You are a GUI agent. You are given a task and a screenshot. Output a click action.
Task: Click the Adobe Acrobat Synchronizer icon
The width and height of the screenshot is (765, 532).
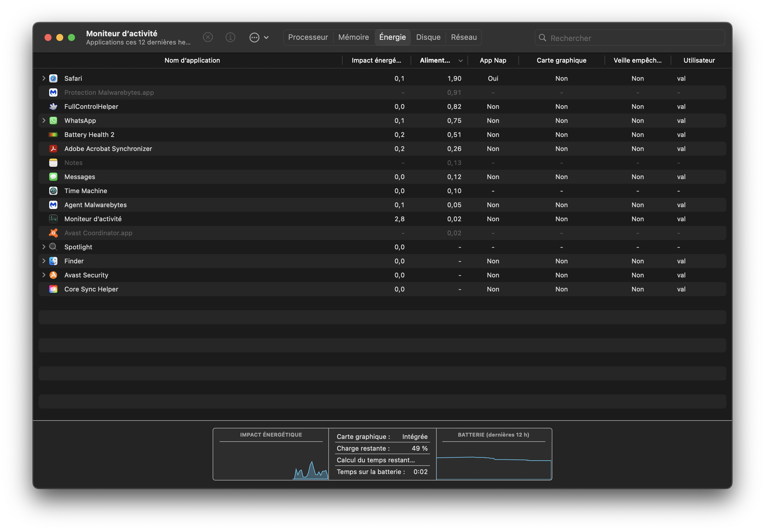click(53, 149)
